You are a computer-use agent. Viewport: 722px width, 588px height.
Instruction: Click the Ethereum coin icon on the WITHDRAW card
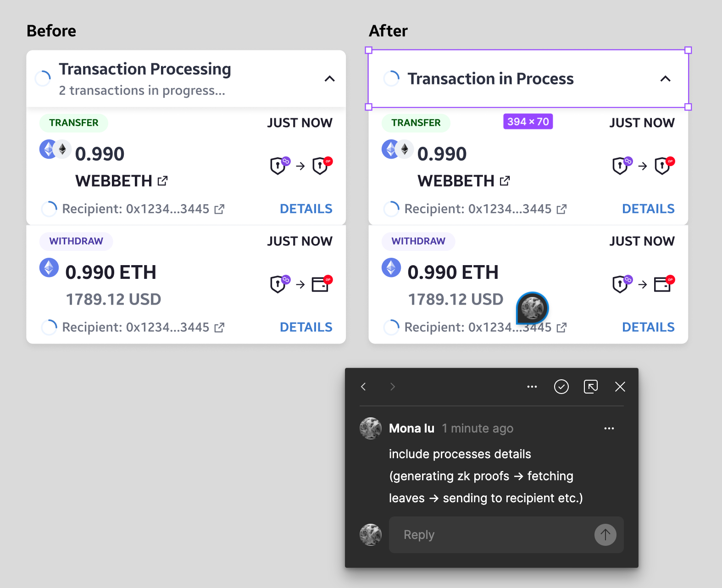tap(49, 267)
